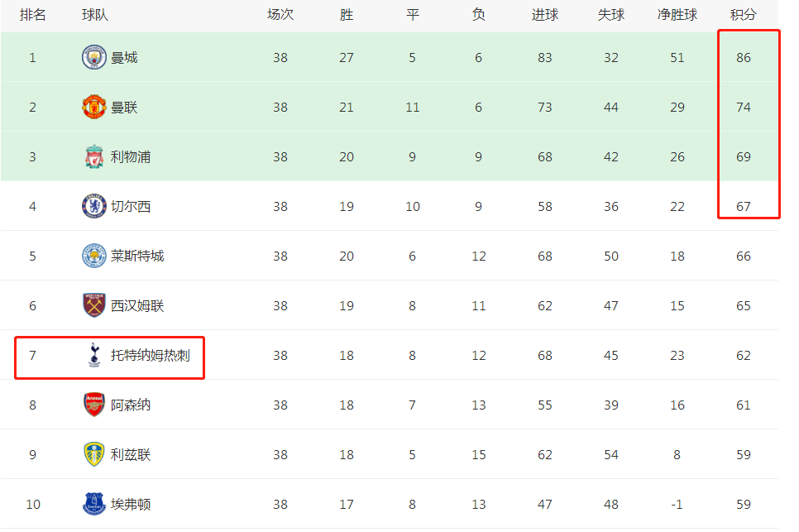Open the 阿森纳 team name link
Image resolution: width=799 pixels, height=532 pixels.
131,405
